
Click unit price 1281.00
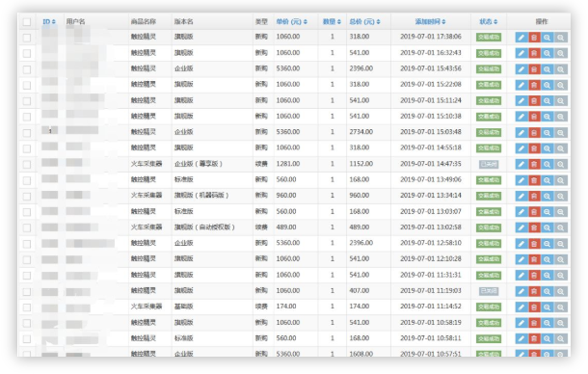[x=288, y=164]
